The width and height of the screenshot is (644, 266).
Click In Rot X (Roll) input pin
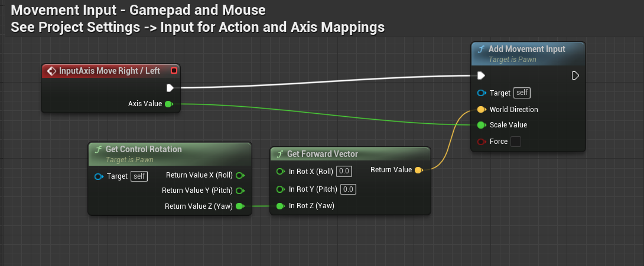281,171
